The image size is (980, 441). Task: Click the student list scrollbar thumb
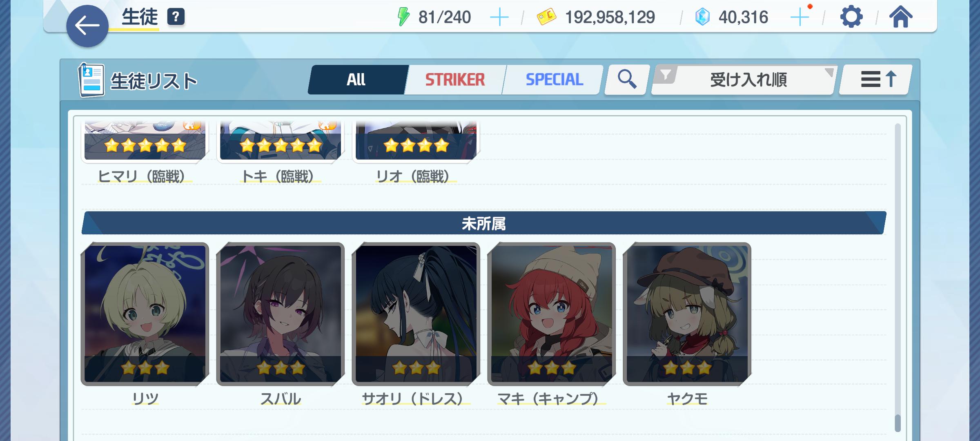tap(898, 423)
